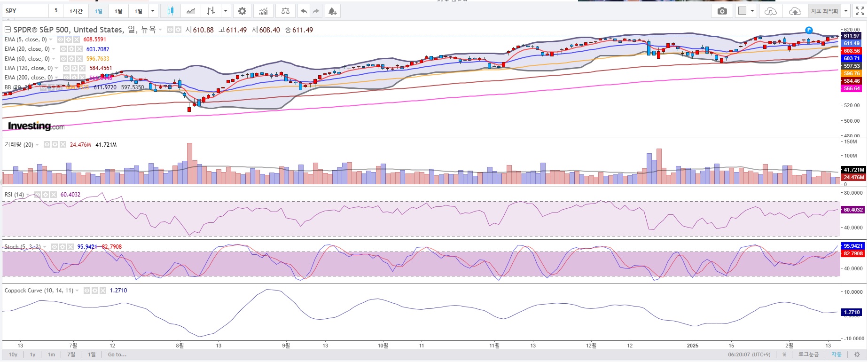Open the indicators list icon

point(264,11)
